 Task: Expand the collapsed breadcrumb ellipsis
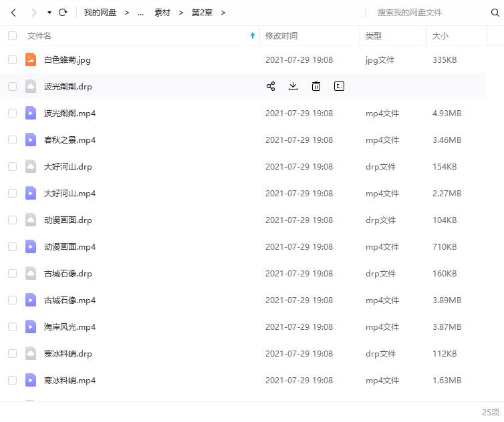(140, 13)
